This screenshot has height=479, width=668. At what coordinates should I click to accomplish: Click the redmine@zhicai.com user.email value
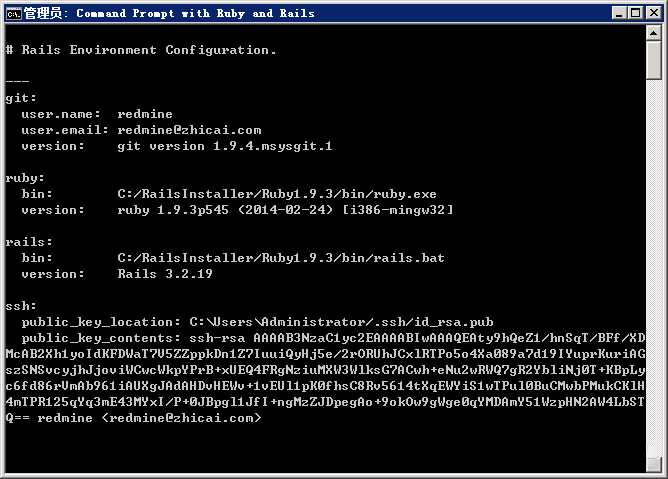point(189,130)
